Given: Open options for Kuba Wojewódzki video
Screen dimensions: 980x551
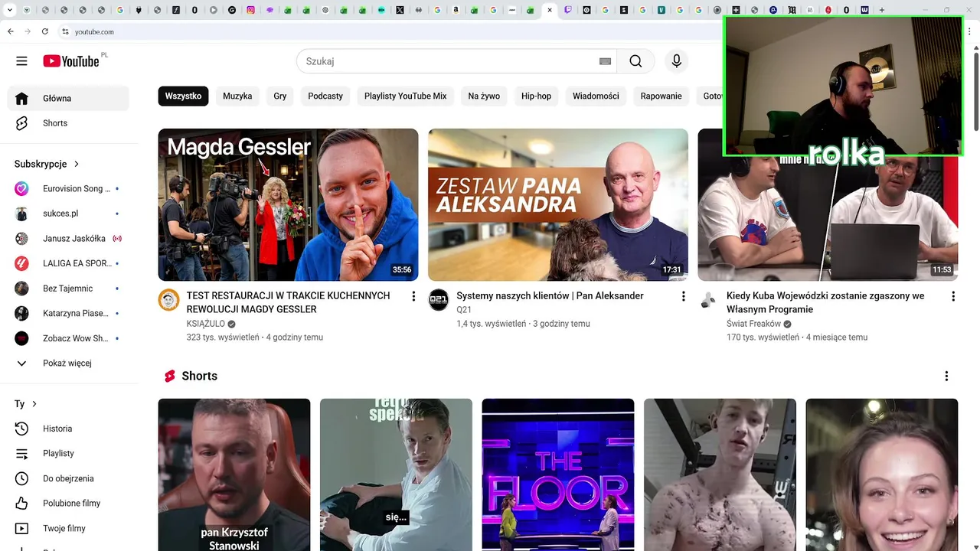Looking at the screenshot, I should [953, 296].
